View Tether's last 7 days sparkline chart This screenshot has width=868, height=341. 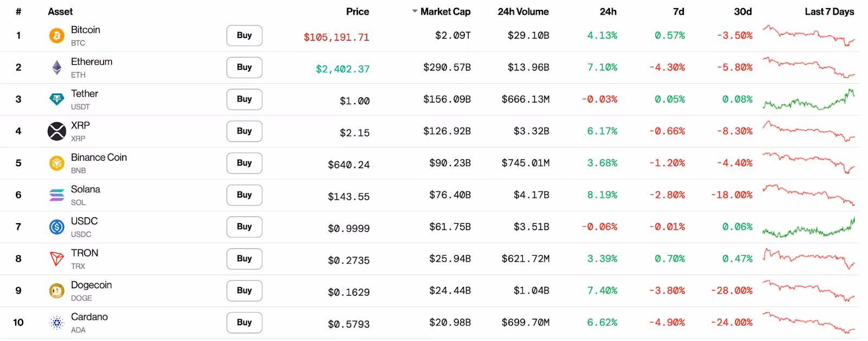tap(808, 100)
